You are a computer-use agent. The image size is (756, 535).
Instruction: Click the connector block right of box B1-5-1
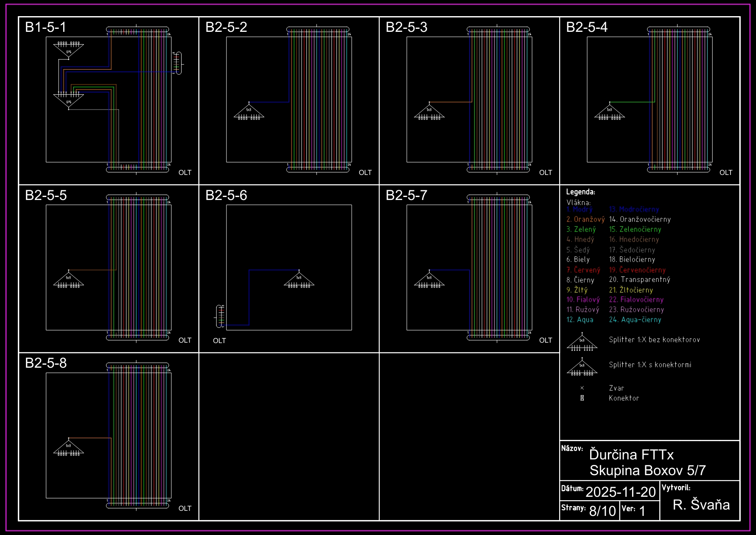(178, 63)
